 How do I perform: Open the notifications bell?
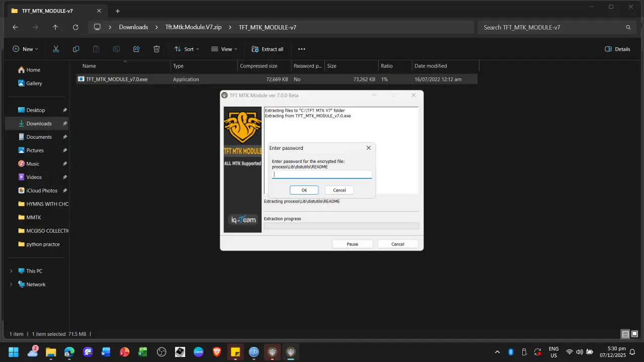632,352
